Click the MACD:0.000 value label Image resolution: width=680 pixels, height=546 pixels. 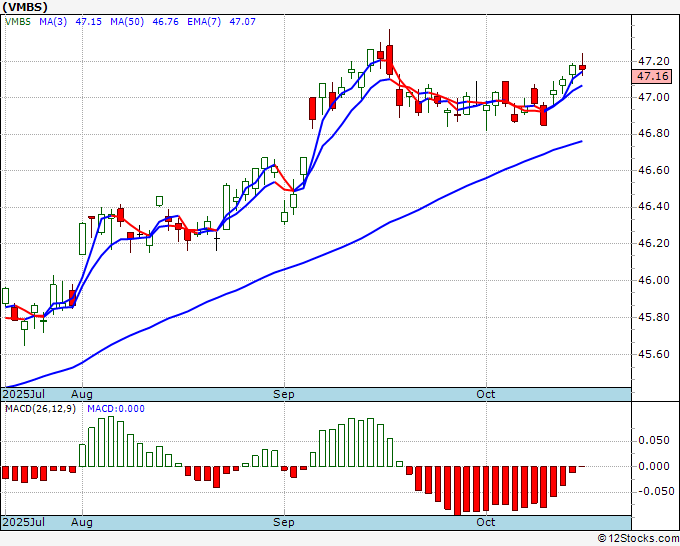[x=116, y=409]
